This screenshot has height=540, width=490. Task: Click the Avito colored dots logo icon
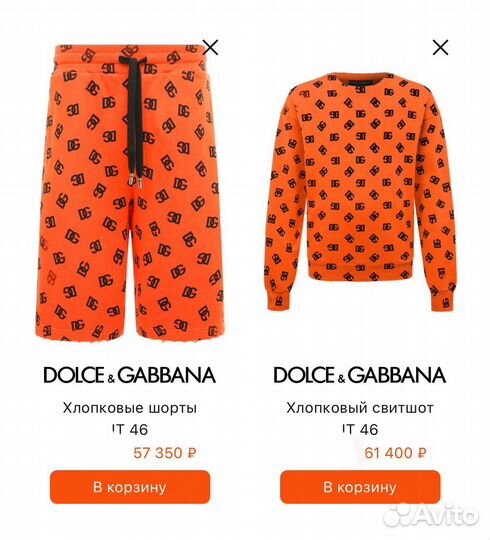[398, 515]
